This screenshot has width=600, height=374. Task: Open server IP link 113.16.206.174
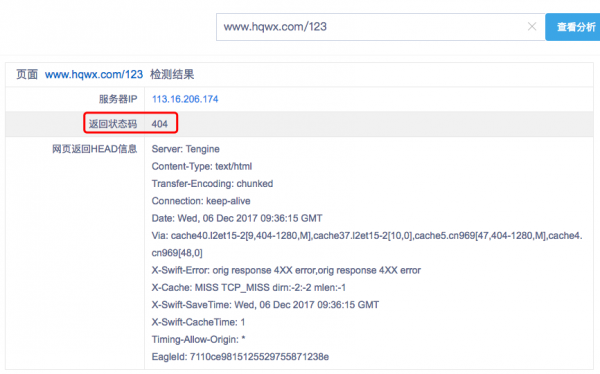185,99
